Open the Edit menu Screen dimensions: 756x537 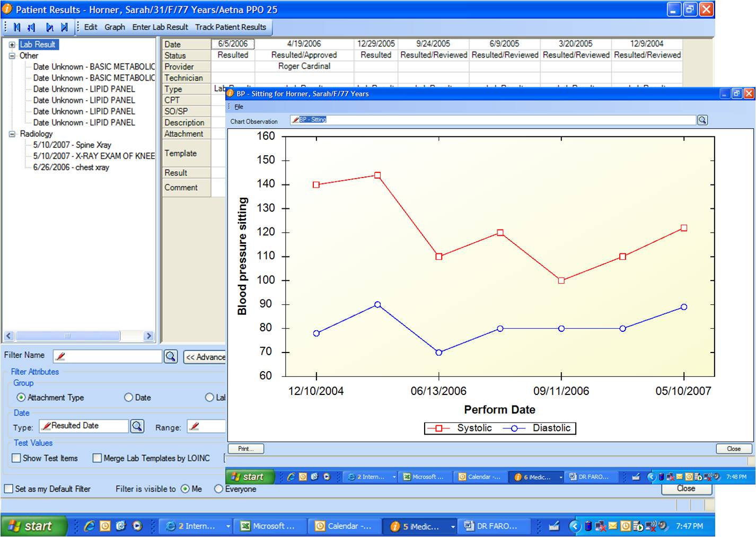coord(91,27)
